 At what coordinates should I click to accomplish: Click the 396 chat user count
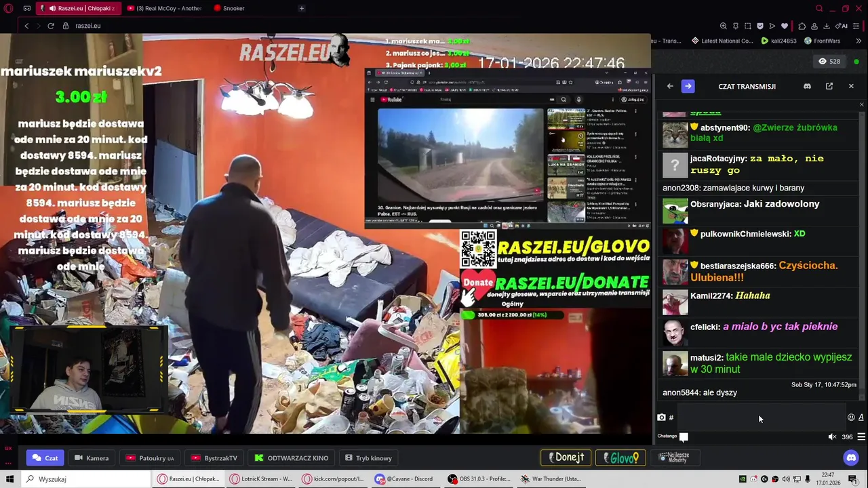click(847, 437)
